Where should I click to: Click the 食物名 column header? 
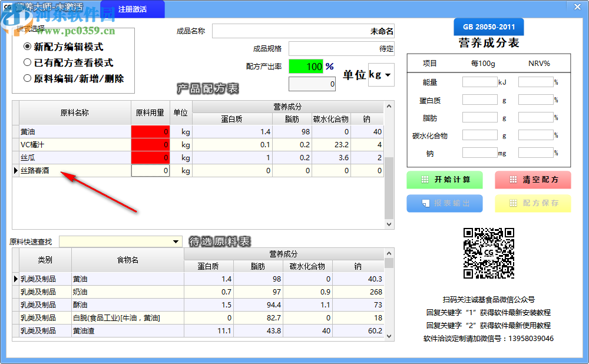point(128,260)
